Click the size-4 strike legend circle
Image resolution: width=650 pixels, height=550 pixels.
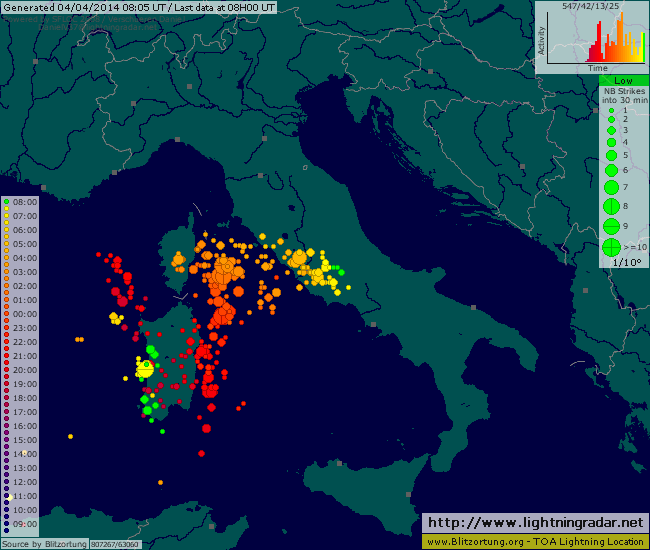tap(611, 143)
